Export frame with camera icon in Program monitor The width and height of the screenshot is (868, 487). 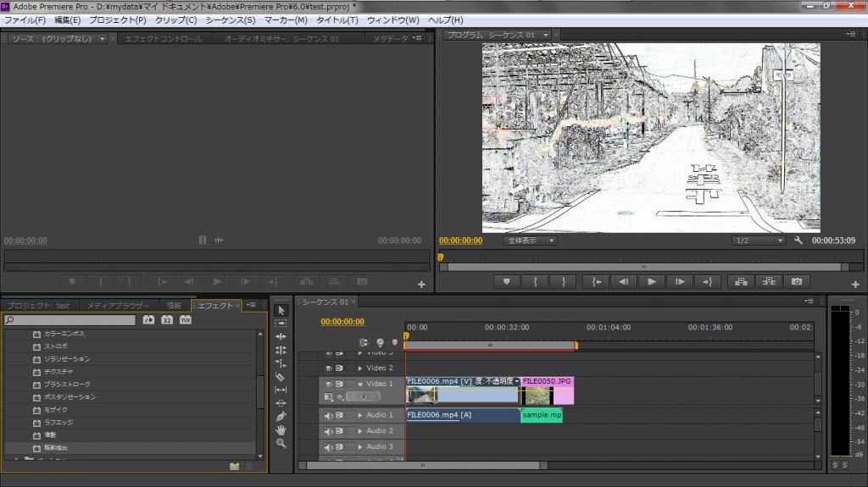click(x=797, y=282)
